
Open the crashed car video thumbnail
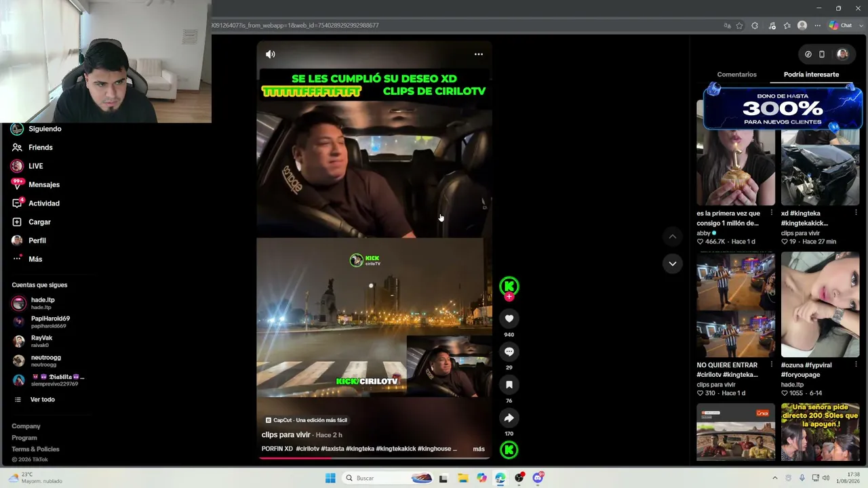point(820,167)
